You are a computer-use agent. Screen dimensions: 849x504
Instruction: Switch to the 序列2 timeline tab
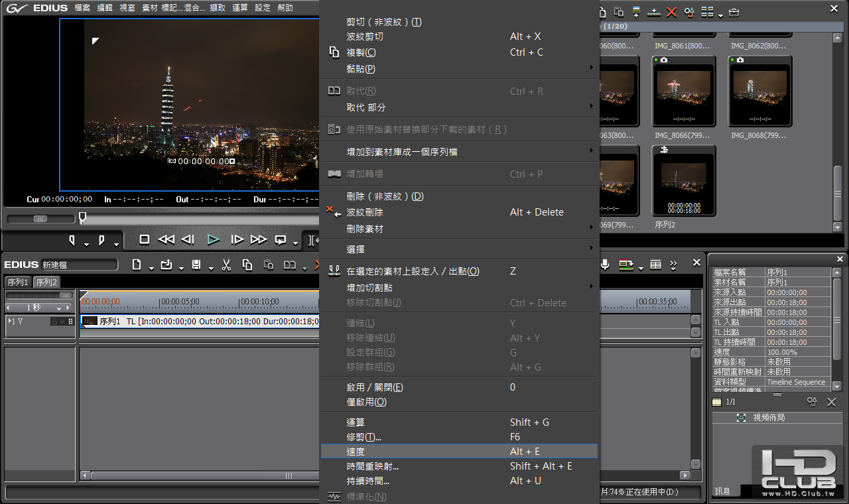(46, 283)
